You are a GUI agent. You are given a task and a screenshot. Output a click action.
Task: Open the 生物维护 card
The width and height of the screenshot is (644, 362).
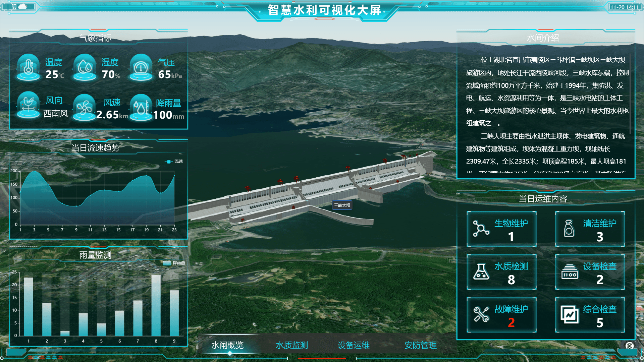[x=501, y=229]
